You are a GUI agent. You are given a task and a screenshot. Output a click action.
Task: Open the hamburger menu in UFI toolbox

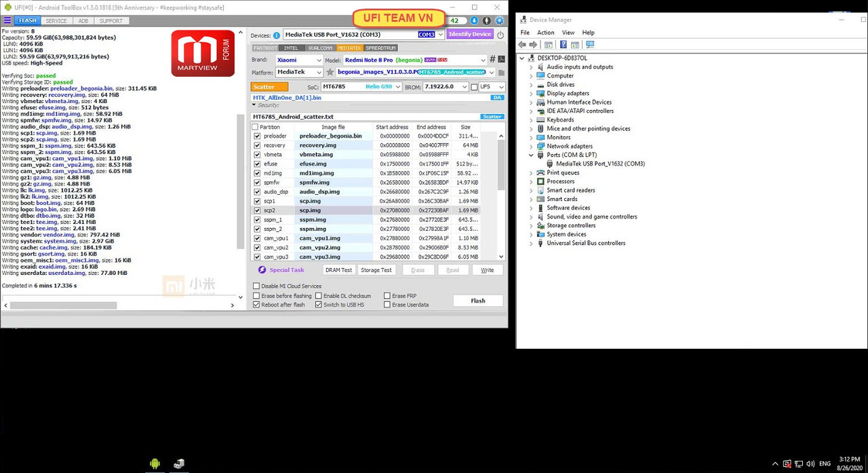[x=7, y=20]
